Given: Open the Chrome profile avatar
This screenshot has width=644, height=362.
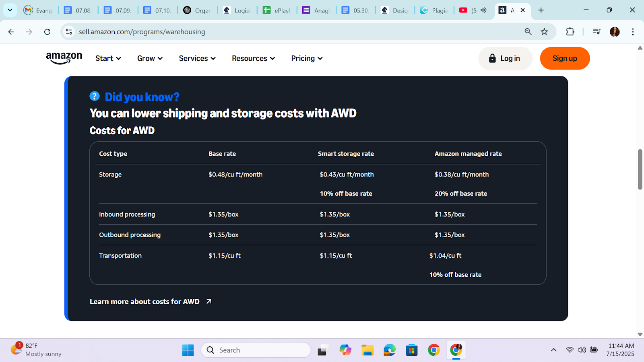Looking at the screenshot, I should pyautogui.click(x=615, y=32).
